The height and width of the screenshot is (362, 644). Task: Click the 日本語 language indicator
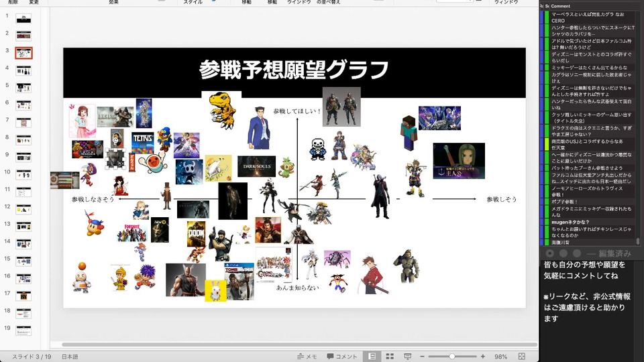pyautogui.click(x=70, y=357)
